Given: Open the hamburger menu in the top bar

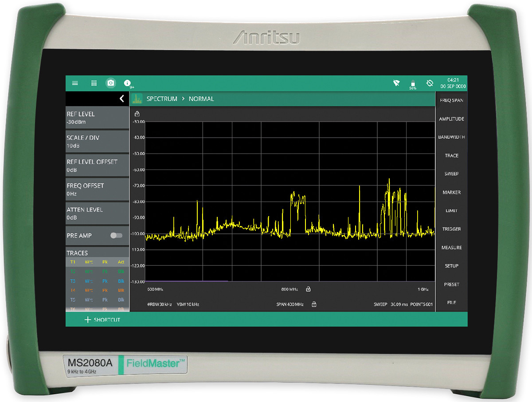Looking at the screenshot, I should (x=75, y=83).
